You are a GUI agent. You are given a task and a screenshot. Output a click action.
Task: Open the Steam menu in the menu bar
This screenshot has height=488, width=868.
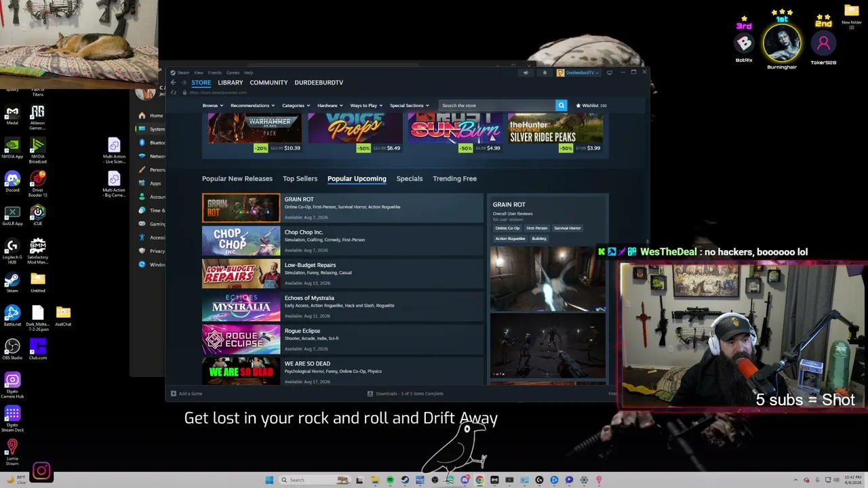coord(183,73)
